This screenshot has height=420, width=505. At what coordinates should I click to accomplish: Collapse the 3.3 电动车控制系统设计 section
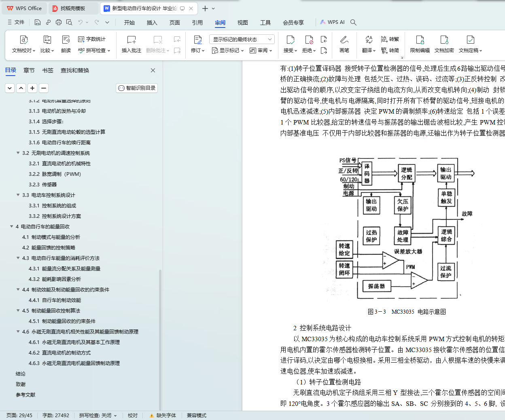[x=18, y=195]
